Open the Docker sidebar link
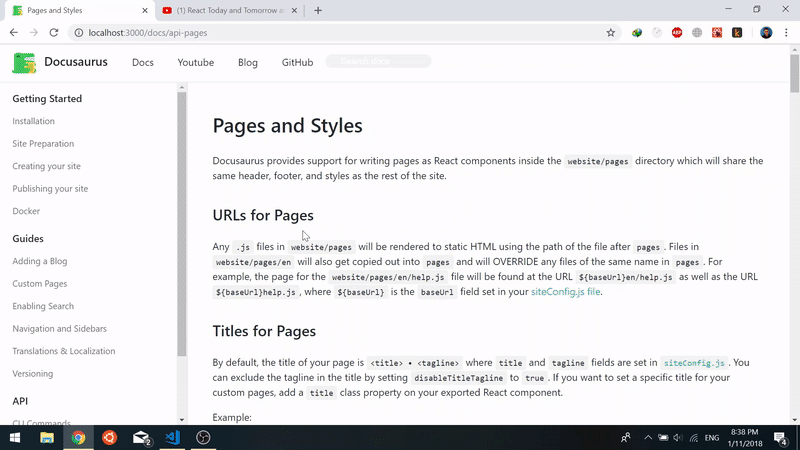Viewport: 800px width, 450px height. point(26,211)
